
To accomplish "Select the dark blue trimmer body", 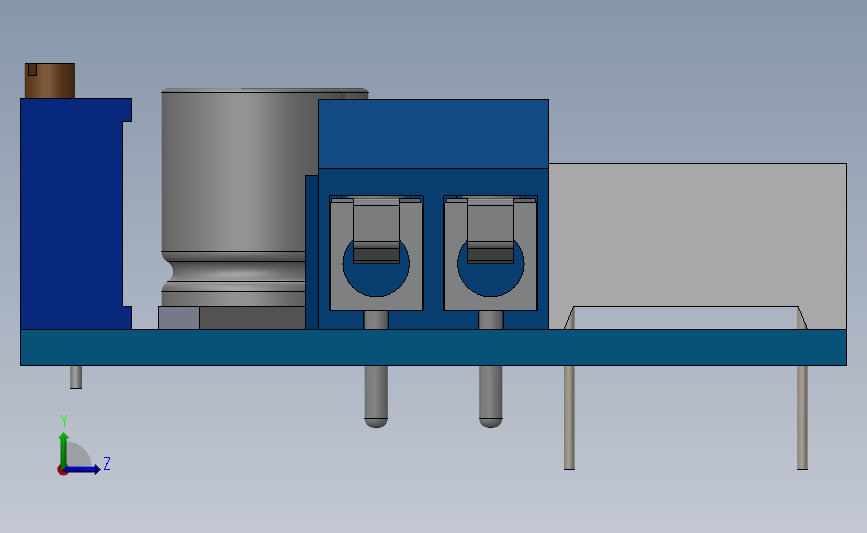I will point(72,214).
